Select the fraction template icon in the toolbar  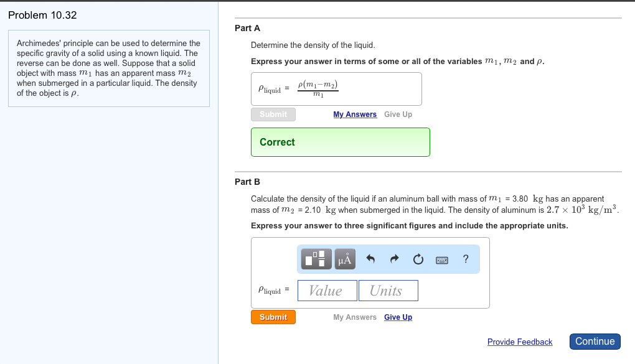tap(315, 259)
